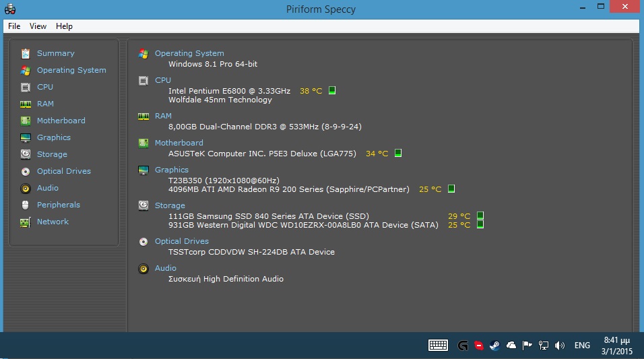
Task: Click the Samsung SSD temperature 29 °C
Action: point(459,216)
